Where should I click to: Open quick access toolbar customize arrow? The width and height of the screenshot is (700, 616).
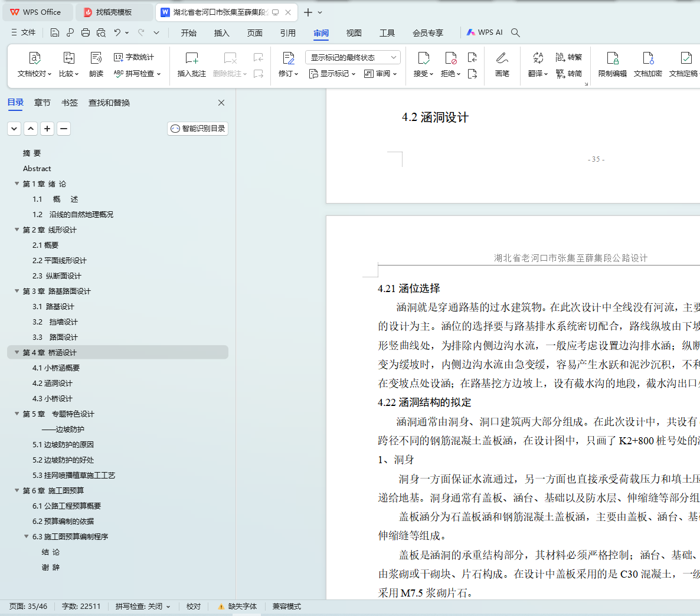coord(156,32)
